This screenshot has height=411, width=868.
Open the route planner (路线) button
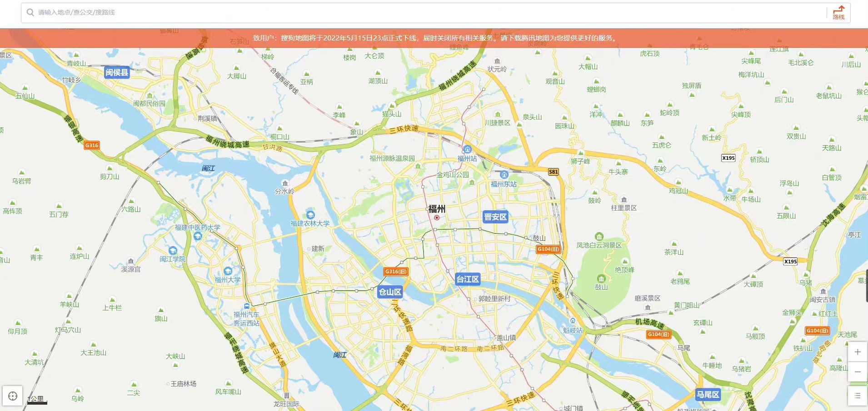[838, 13]
